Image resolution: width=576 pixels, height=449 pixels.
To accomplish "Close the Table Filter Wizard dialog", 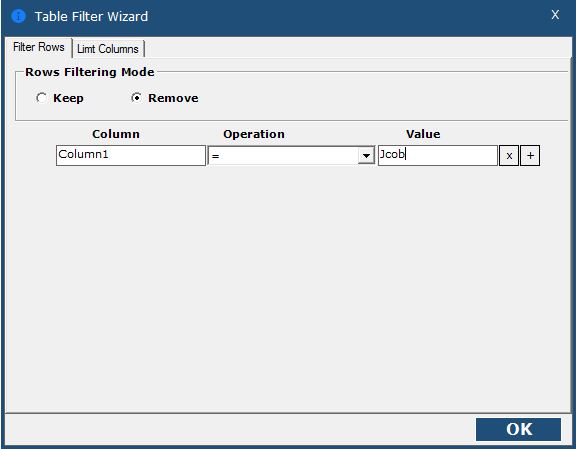I will coord(555,15).
